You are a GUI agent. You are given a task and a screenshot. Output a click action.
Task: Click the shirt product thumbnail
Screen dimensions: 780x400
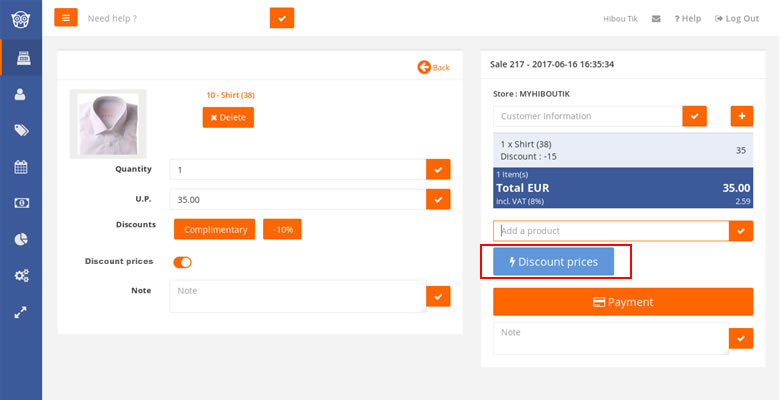[108, 124]
